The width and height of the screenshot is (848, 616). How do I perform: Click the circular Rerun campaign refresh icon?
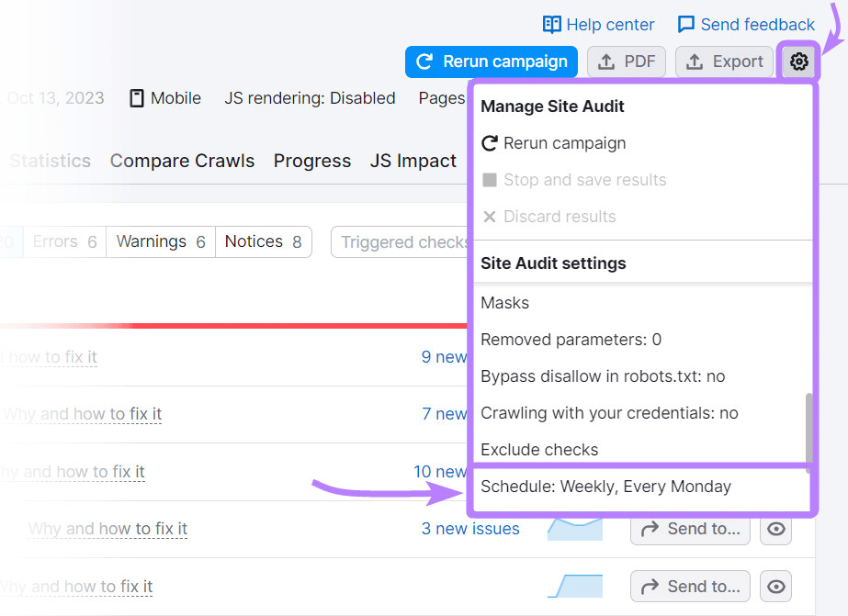pyautogui.click(x=424, y=62)
